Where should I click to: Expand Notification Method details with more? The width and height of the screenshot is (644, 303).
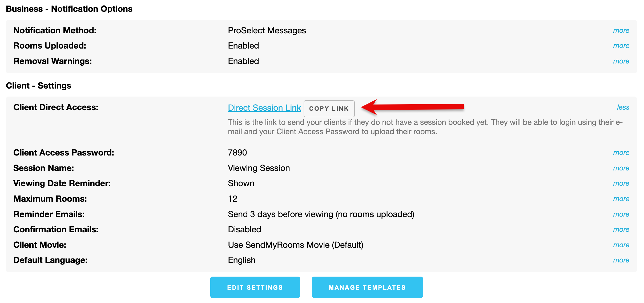(x=621, y=30)
